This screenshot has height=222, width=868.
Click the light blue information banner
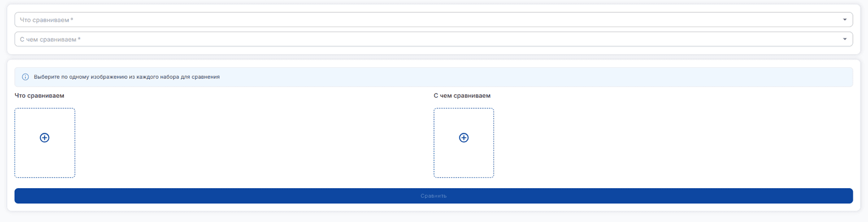pyautogui.click(x=433, y=77)
